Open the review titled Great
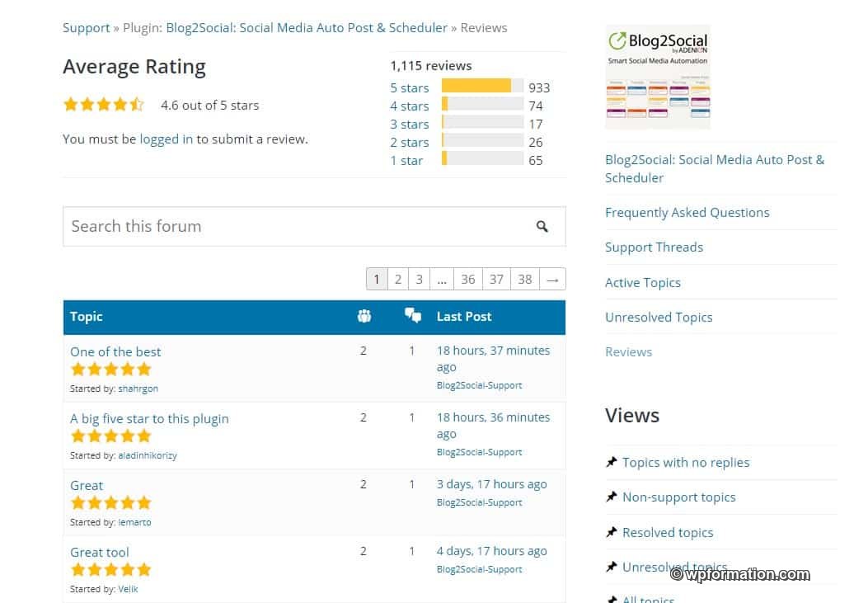Screen dimensions: 868x603 pyautogui.click(x=87, y=485)
